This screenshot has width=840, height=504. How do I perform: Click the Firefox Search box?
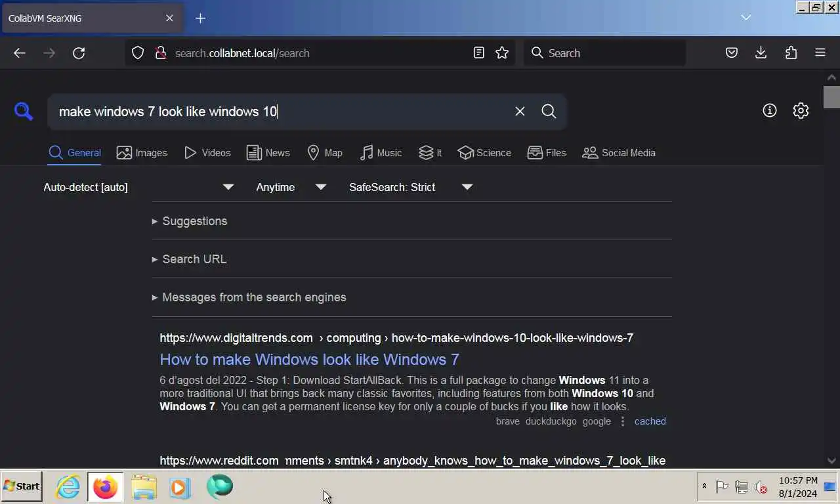pyautogui.click(x=604, y=53)
